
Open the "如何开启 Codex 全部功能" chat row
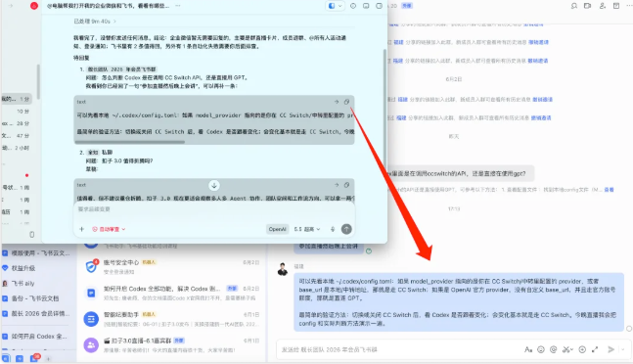[171, 293]
